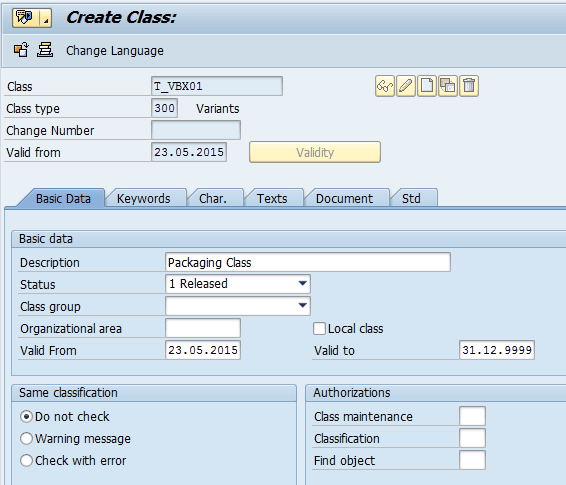Click the Change class pencil icon
This screenshot has height=485, width=566.
pyautogui.click(x=406, y=86)
